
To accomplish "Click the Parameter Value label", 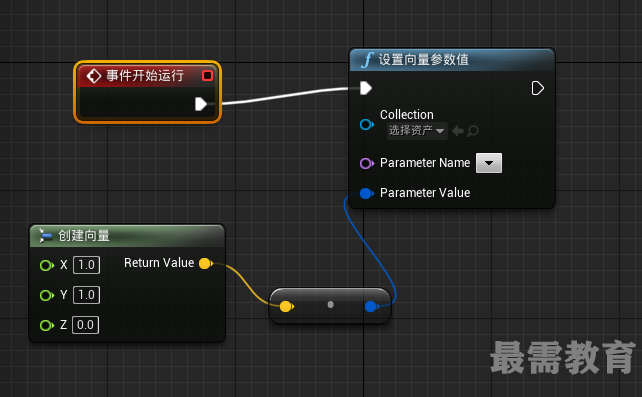I will (425, 193).
